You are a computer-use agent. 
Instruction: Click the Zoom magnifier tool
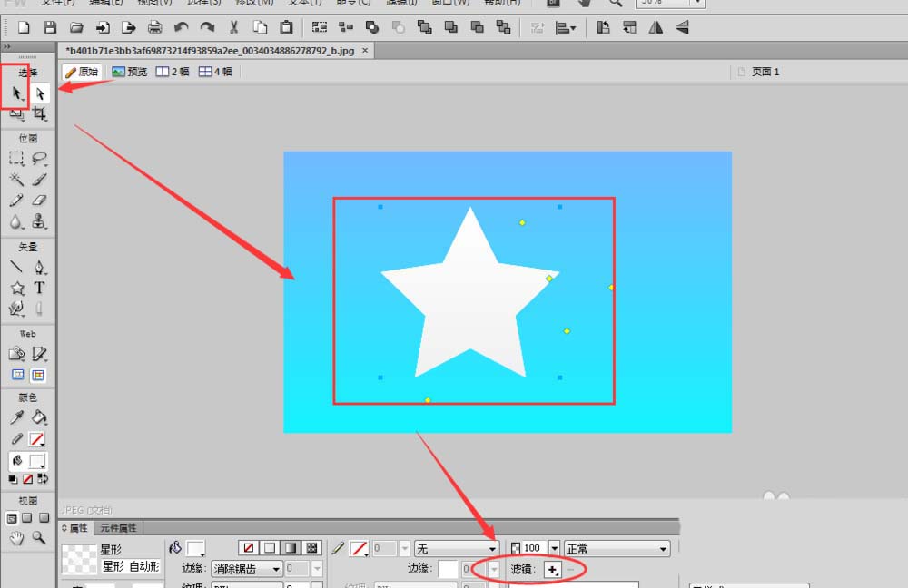pyautogui.click(x=39, y=537)
